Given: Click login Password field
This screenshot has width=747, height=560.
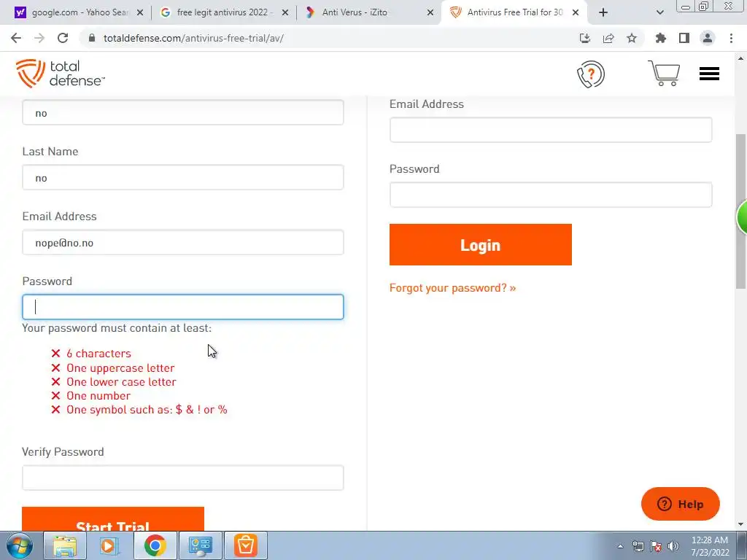Looking at the screenshot, I should point(551,194).
